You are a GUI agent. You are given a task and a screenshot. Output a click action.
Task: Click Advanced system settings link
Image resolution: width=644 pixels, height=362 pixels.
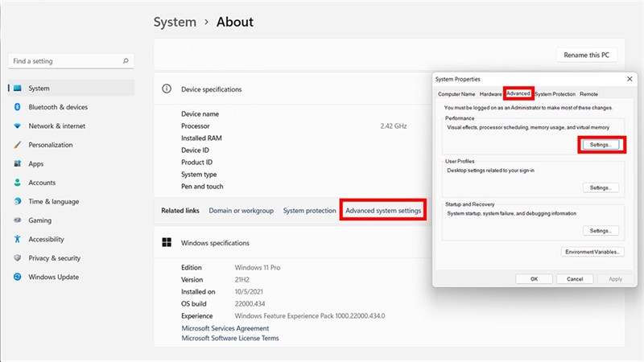click(x=383, y=211)
